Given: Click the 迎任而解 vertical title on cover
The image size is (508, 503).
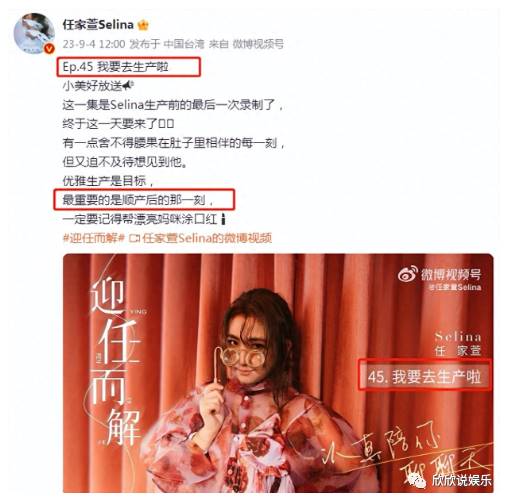Looking at the screenshot, I should pos(116,362).
